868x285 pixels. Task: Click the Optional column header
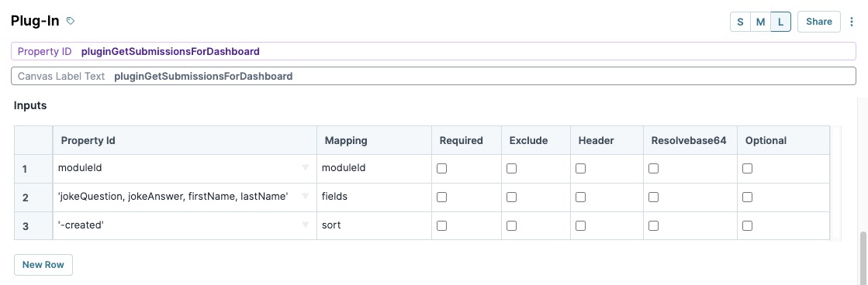(x=783, y=140)
